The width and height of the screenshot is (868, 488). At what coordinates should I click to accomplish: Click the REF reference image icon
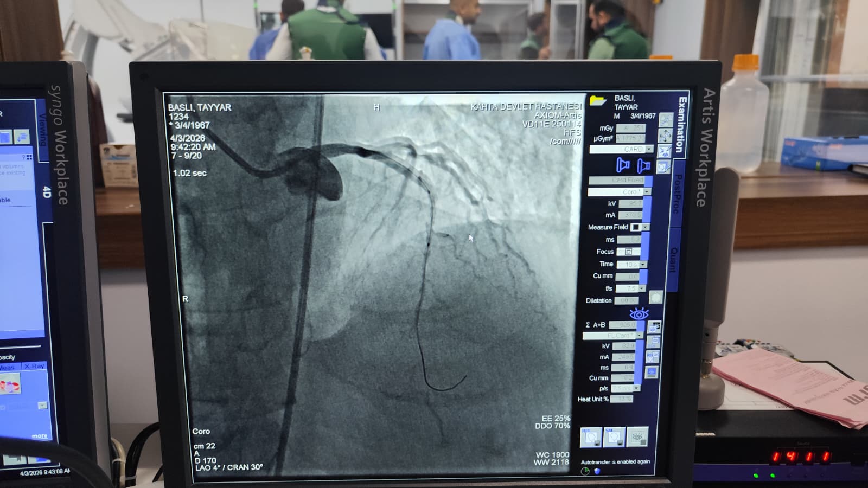[590, 437]
